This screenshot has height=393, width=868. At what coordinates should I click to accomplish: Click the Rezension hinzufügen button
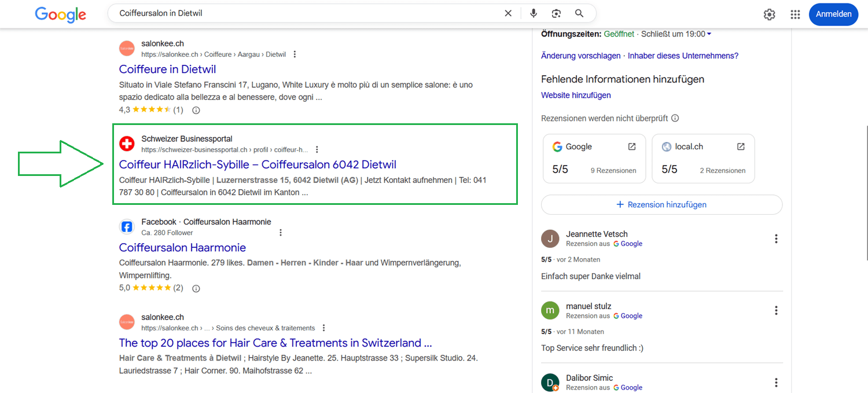click(x=661, y=204)
